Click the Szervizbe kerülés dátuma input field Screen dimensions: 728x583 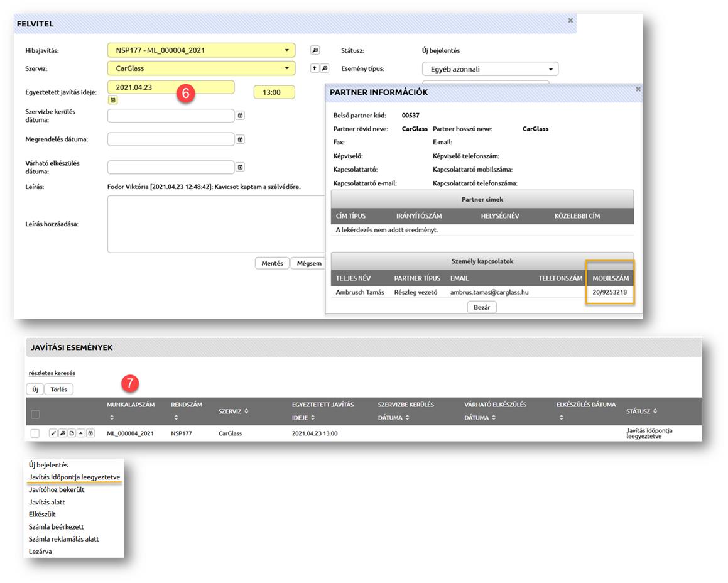click(171, 115)
